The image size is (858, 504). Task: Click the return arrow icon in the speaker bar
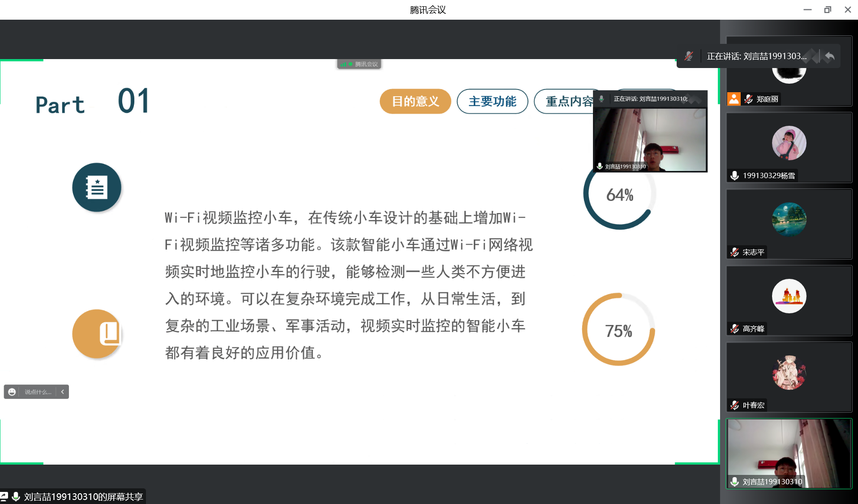830,56
